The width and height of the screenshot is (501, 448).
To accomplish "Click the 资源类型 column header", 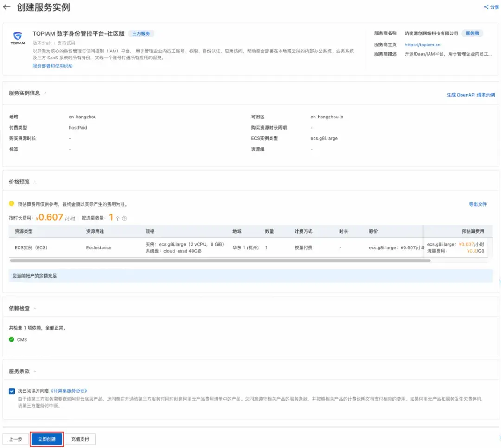I will (x=24, y=231).
